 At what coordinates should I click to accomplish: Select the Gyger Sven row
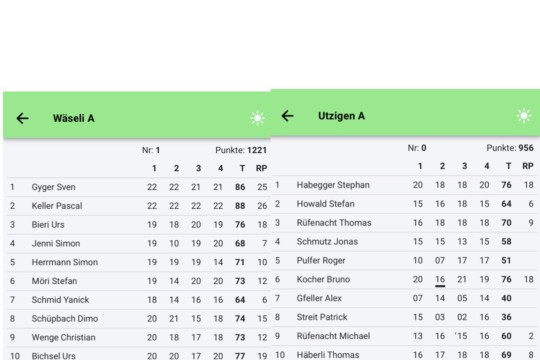138,187
